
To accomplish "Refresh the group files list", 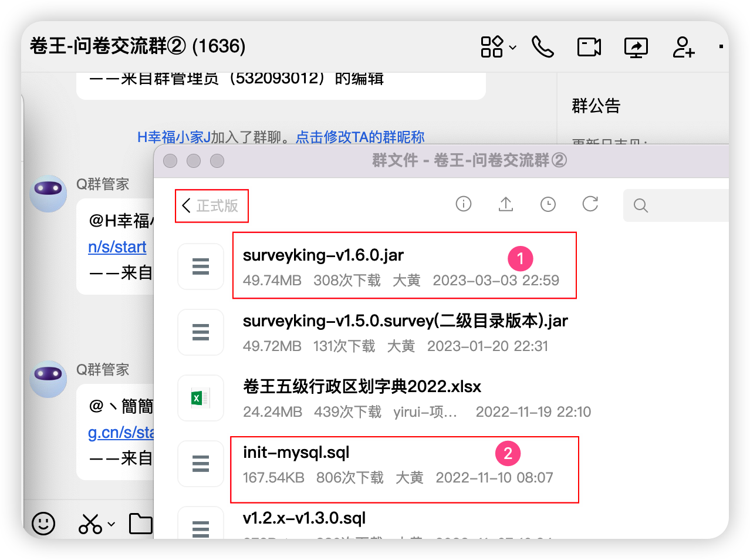I will [590, 204].
